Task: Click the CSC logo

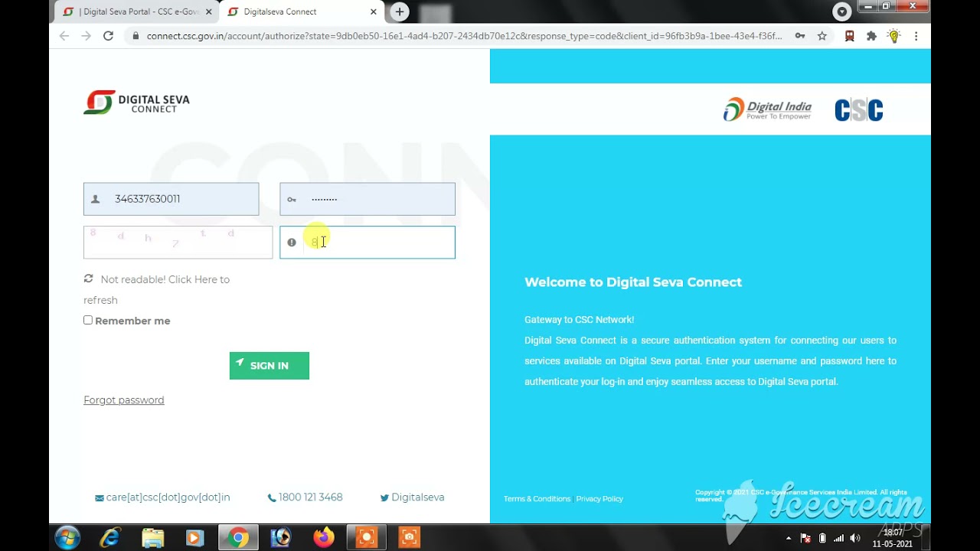Action: 858,110
